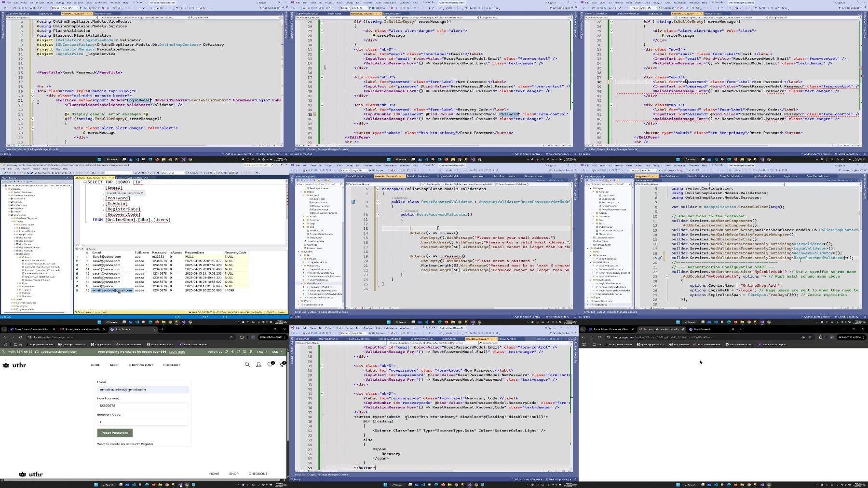The width and height of the screenshot is (868, 488).
Task: Select the SHOPPING CART navigation item
Action: click(x=141, y=365)
